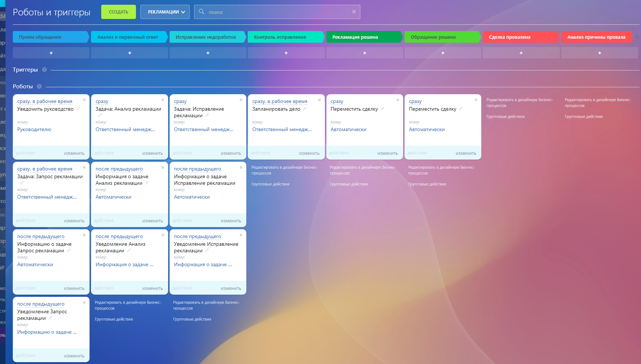This screenshot has width=641, height=364.
Task: Add a trigger under Сделка провалена
Action: (x=521, y=53)
